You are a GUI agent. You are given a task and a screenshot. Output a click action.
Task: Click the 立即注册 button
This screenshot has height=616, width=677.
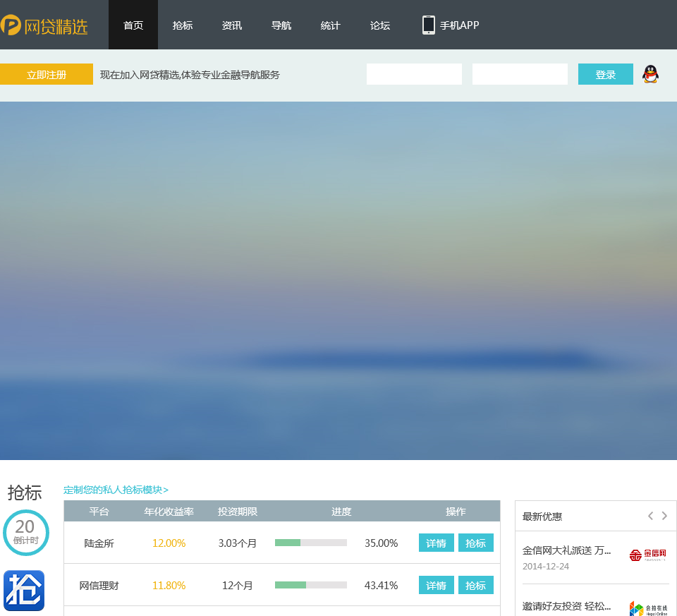pos(47,74)
